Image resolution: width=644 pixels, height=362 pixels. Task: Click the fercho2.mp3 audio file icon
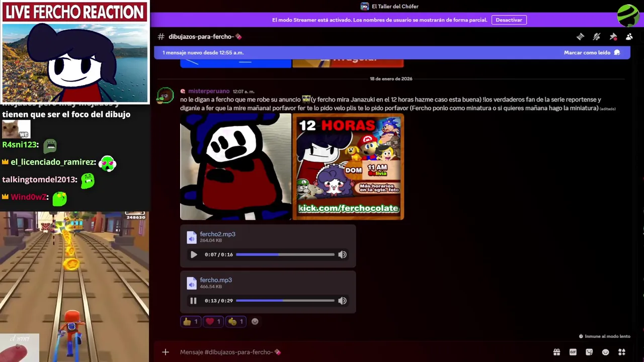191,237
